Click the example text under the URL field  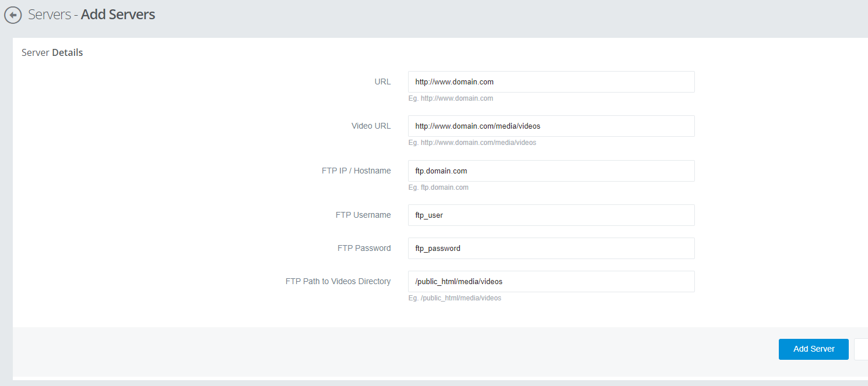click(x=451, y=98)
